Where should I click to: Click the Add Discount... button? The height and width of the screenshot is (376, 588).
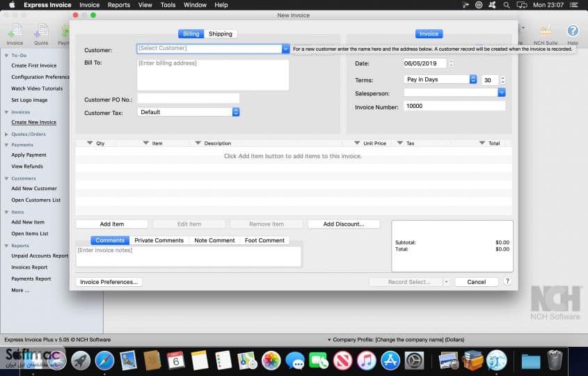(x=344, y=224)
